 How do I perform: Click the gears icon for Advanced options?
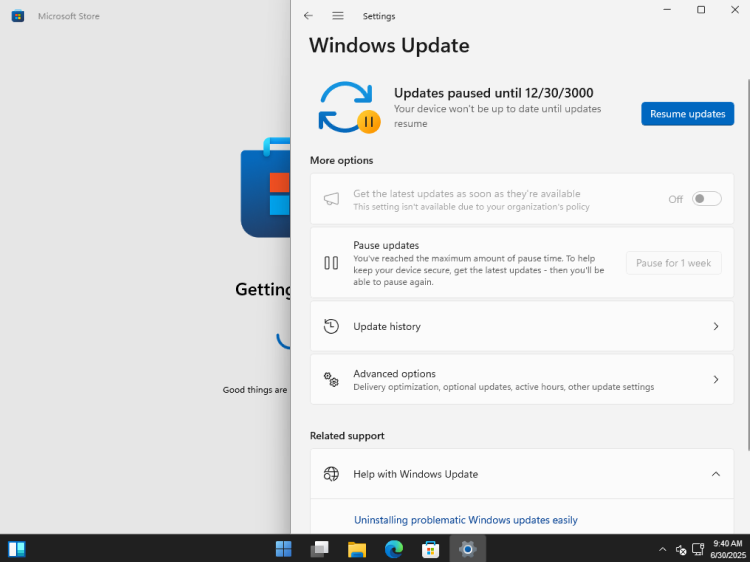(331, 379)
